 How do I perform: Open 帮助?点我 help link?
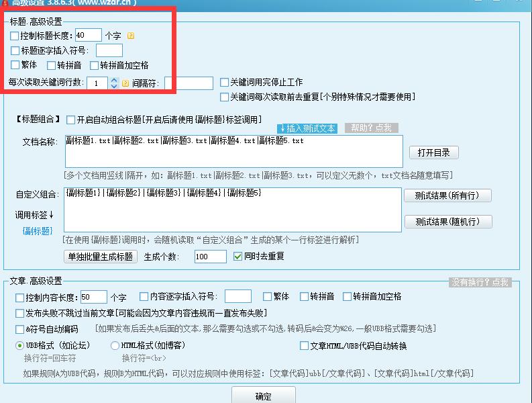pyautogui.click(x=372, y=128)
